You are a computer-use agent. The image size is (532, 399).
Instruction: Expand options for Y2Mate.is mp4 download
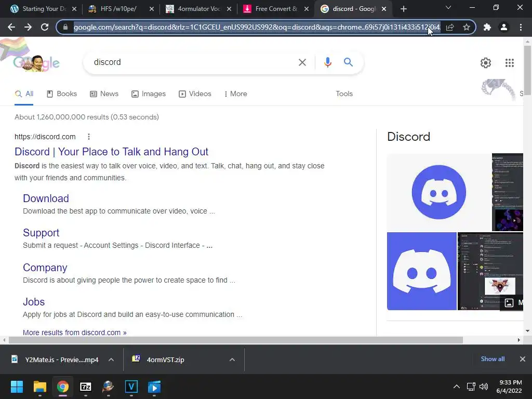click(111, 360)
